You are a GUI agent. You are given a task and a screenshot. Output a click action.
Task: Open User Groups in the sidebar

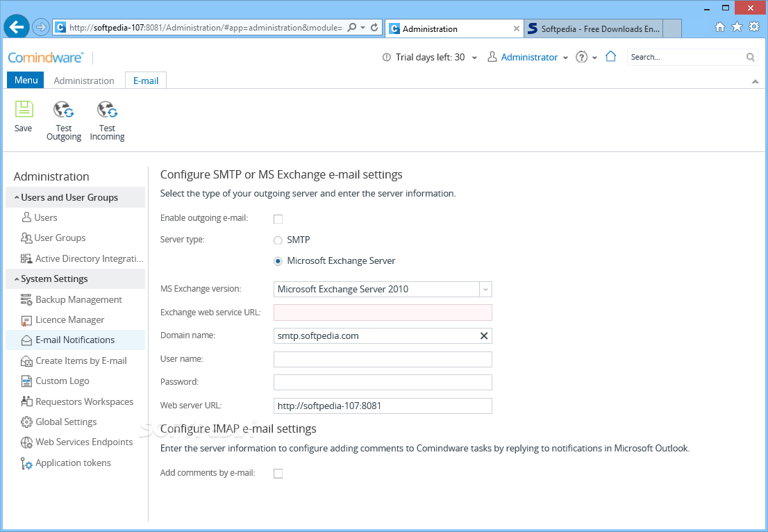[x=53, y=238]
